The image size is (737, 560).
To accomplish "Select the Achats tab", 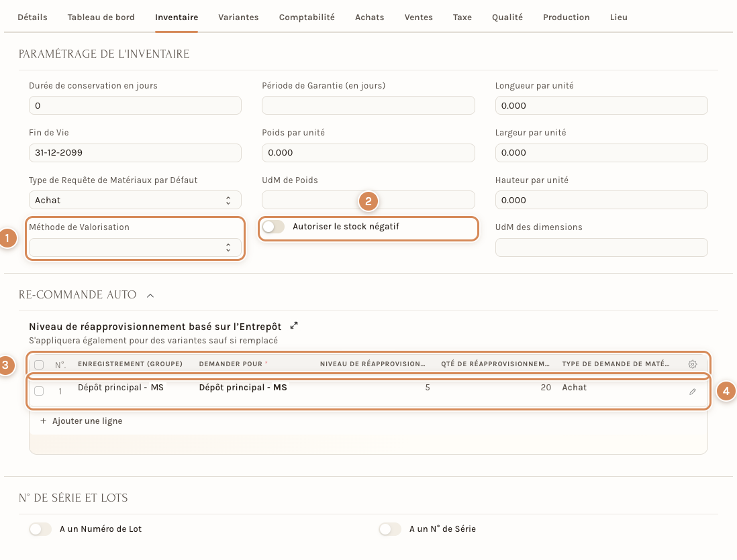I will point(369,17).
